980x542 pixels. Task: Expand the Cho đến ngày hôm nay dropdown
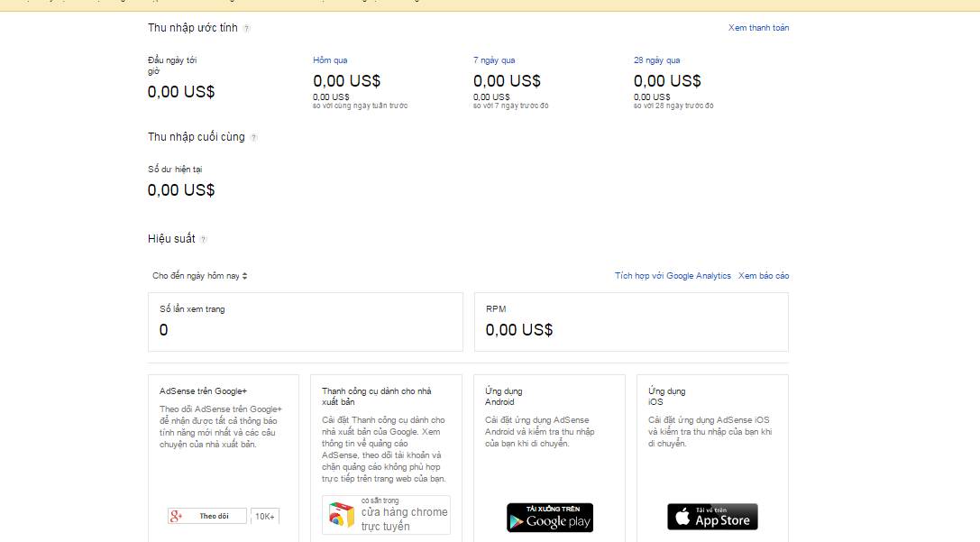pos(200,276)
